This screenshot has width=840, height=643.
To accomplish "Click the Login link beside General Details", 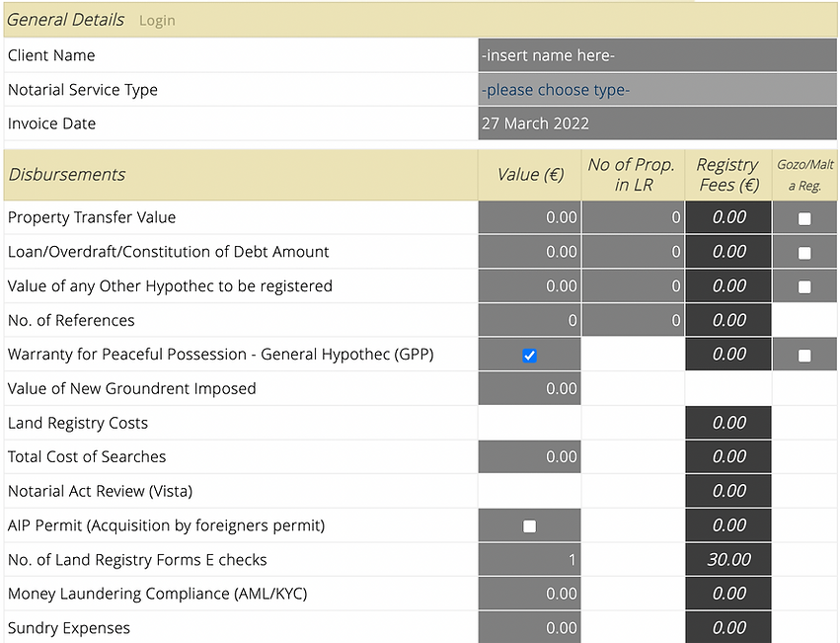I will tap(157, 21).
